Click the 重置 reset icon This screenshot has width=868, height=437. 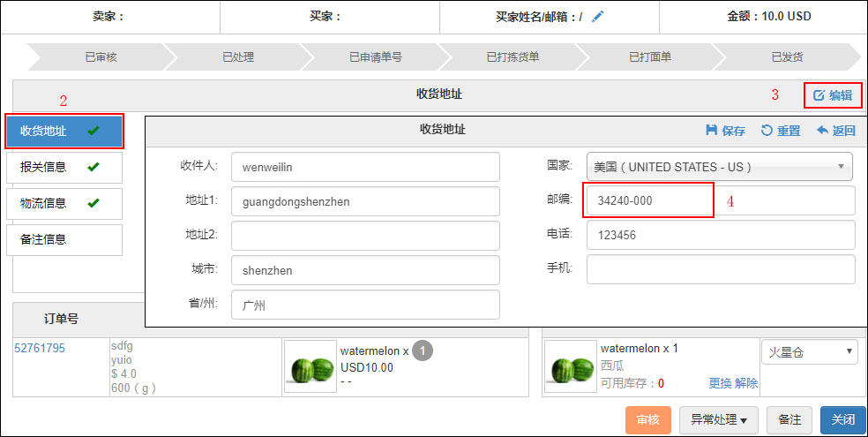[x=767, y=131]
